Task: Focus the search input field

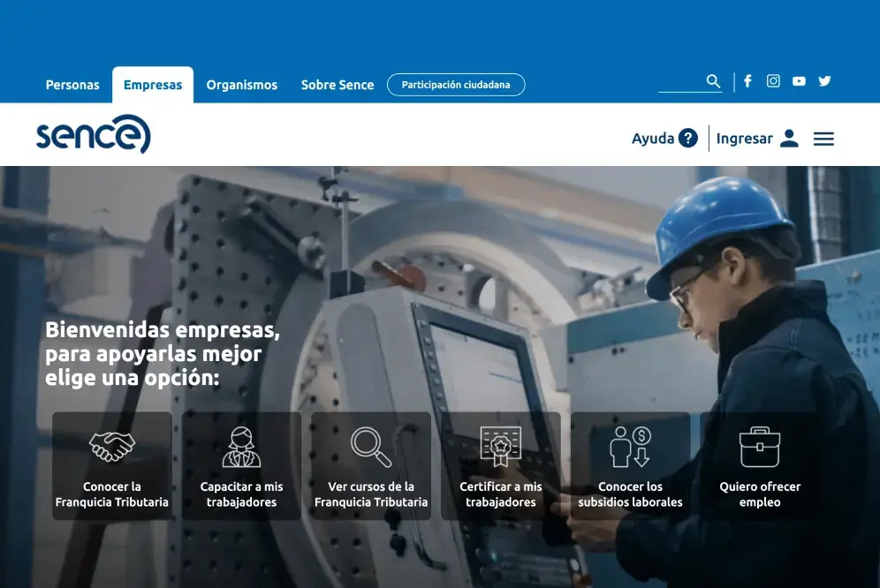Action: point(680,82)
